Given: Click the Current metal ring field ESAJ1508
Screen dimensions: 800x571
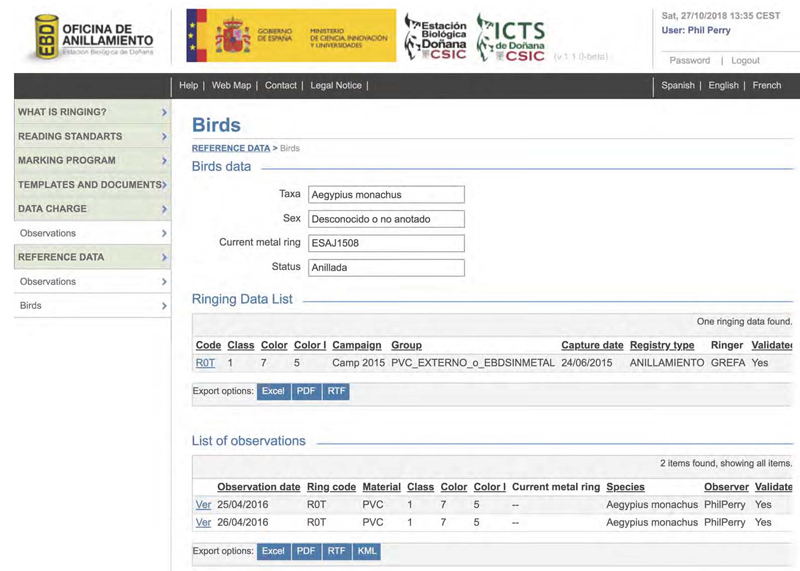Looking at the screenshot, I should coord(386,243).
